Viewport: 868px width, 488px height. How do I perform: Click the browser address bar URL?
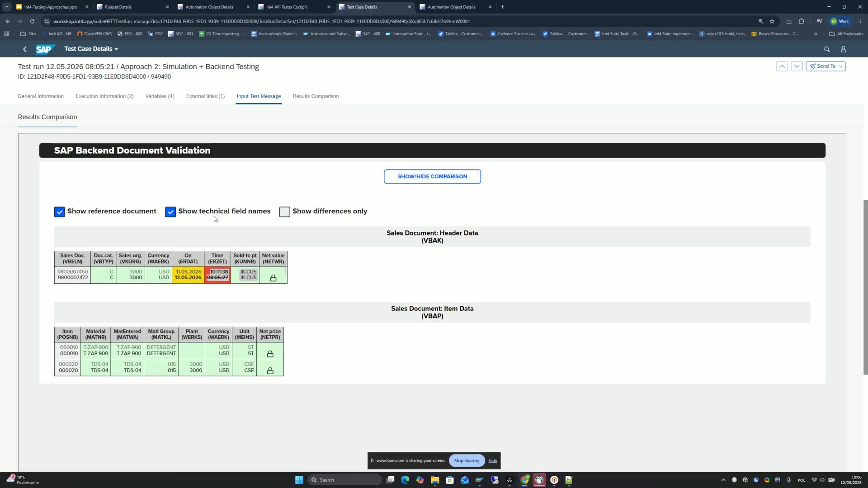pos(261,21)
